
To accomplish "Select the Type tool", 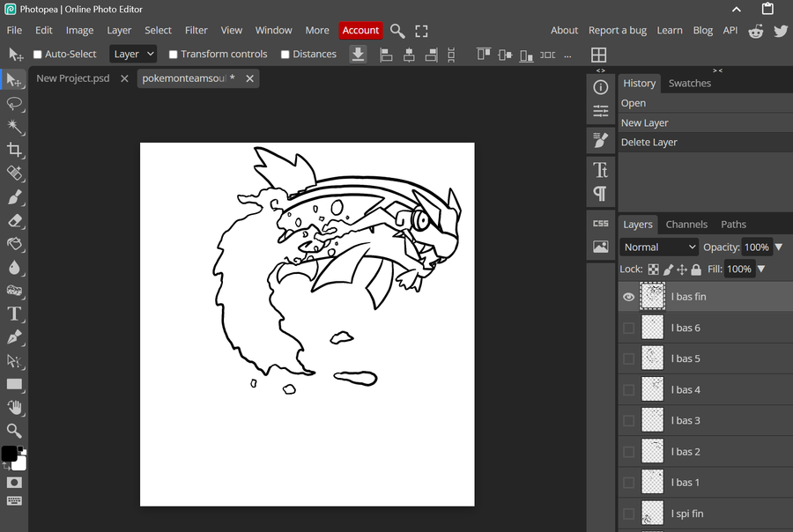I will (x=14, y=314).
